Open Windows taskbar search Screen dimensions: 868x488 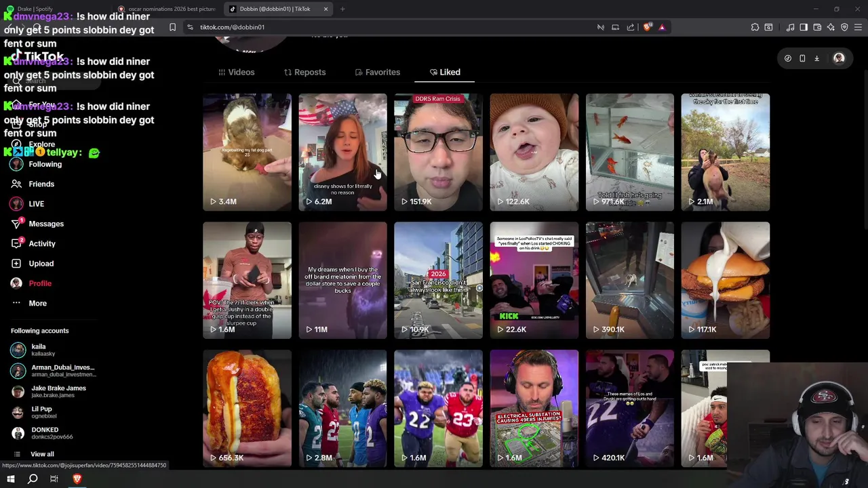(x=33, y=479)
